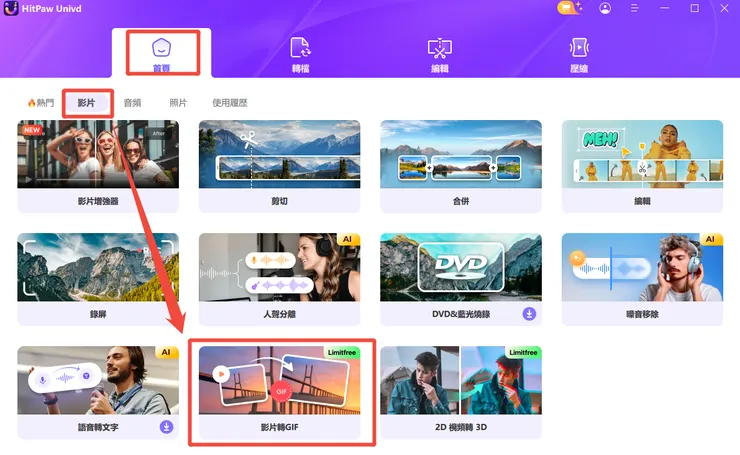
Task: Click the Limitfree badge on 2D 視頻轉 3D card
Action: 523,353
